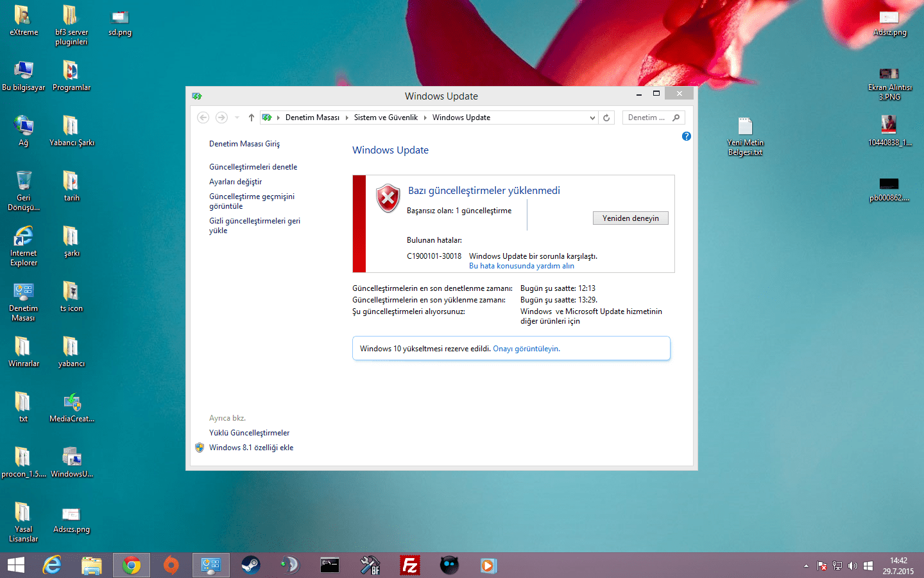The height and width of the screenshot is (578, 924).
Task: Open FileZilla from the taskbar
Action: (409, 565)
